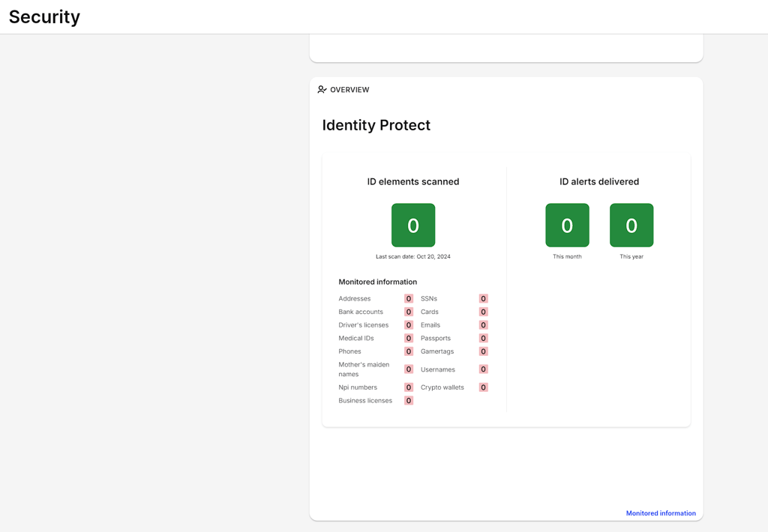This screenshot has height=532, width=768.
Task: Click the Usernames count badge
Action: tap(484, 369)
